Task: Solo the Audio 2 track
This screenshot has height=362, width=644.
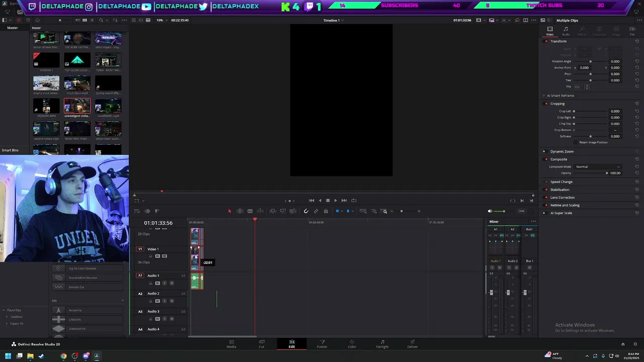Action: 165,301
